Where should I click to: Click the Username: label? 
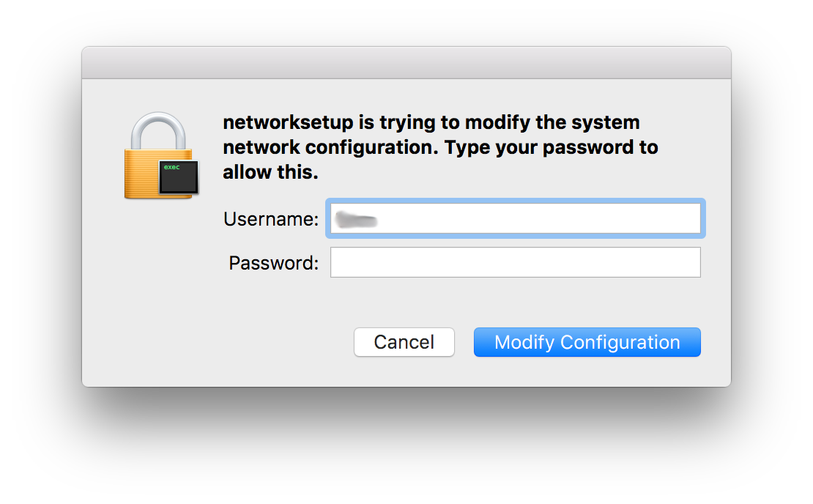[271, 219]
